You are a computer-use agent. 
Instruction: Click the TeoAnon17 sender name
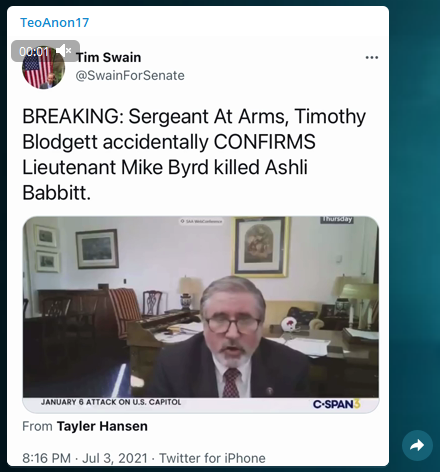pos(55,23)
